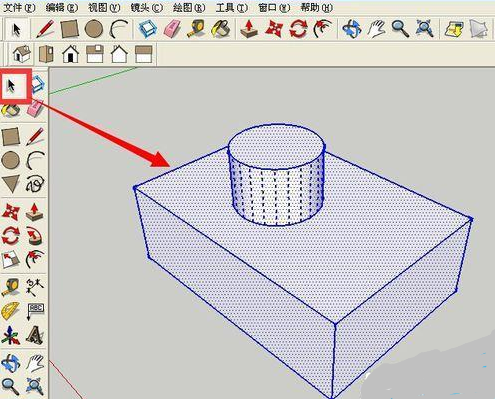495x399 pixels.
Task: Select the Follow Me tool
Action: tap(35, 236)
